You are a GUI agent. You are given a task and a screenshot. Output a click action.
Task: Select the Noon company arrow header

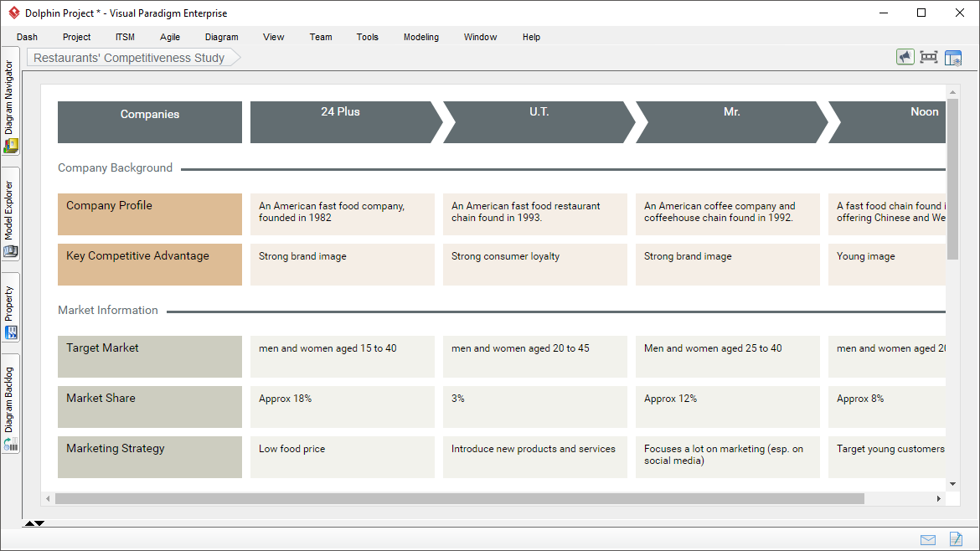pos(888,122)
